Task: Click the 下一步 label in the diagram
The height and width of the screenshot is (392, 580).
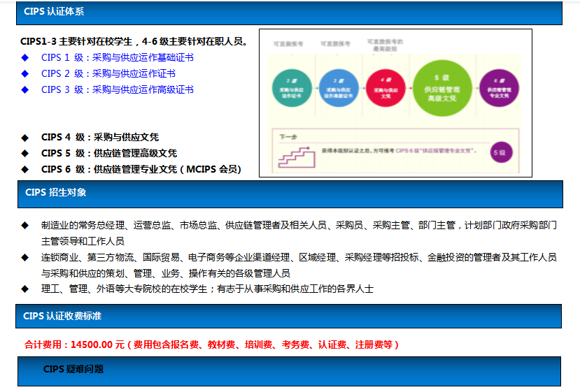Action: [288, 137]
